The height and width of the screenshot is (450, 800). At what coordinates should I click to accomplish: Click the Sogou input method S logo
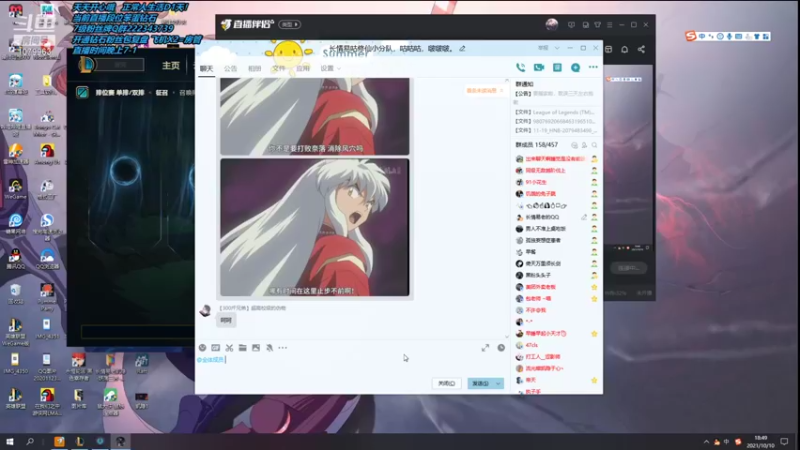point(691,36)
